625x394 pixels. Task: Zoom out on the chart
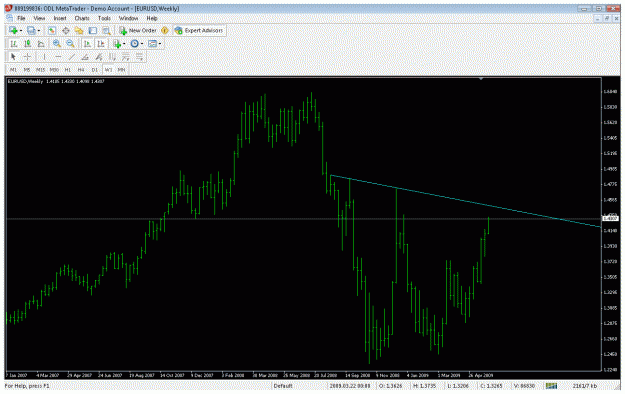pos(70,44)
